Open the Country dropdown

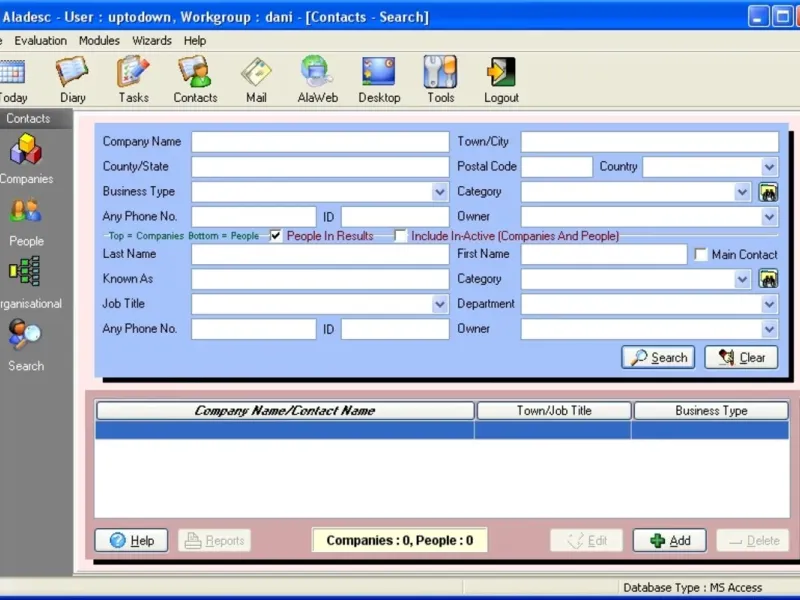click(x=769, y=167)
